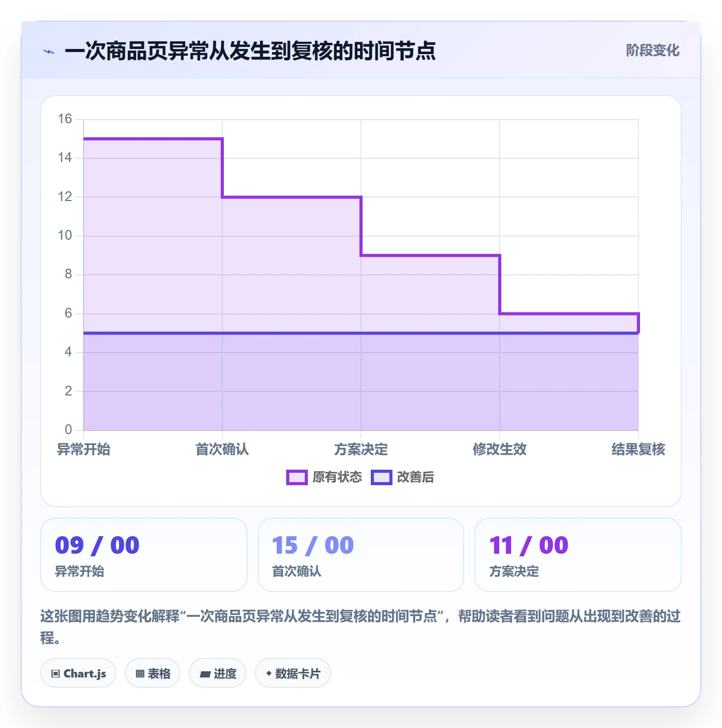The image size is (722, 728).
Task: Select the 数据卡片 tag chip
Action: [x=293, y=673]
